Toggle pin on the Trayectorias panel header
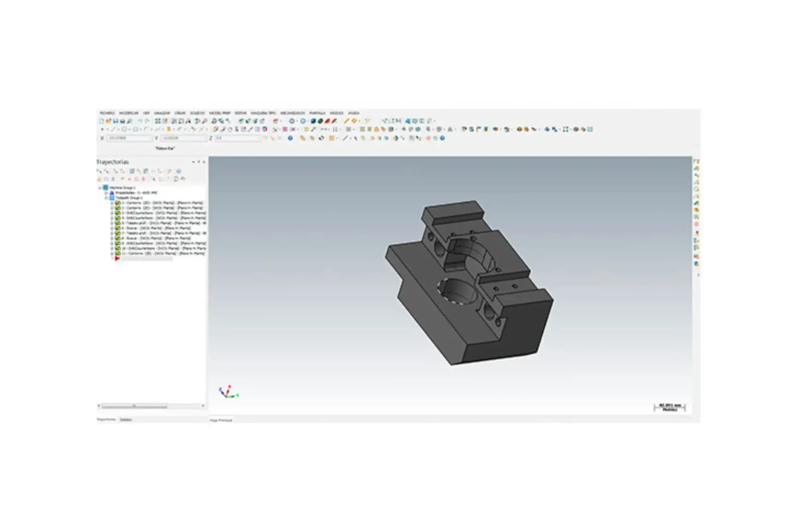Image resolution: width=798 pixels, height=532 pixels. tap(199, 162)
